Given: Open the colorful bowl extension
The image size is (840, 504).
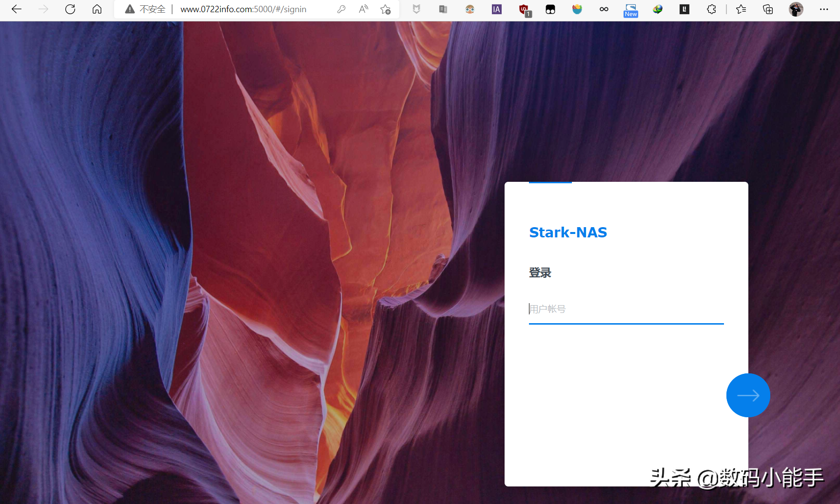Looking at the screenshot, I should pos(577,9).
